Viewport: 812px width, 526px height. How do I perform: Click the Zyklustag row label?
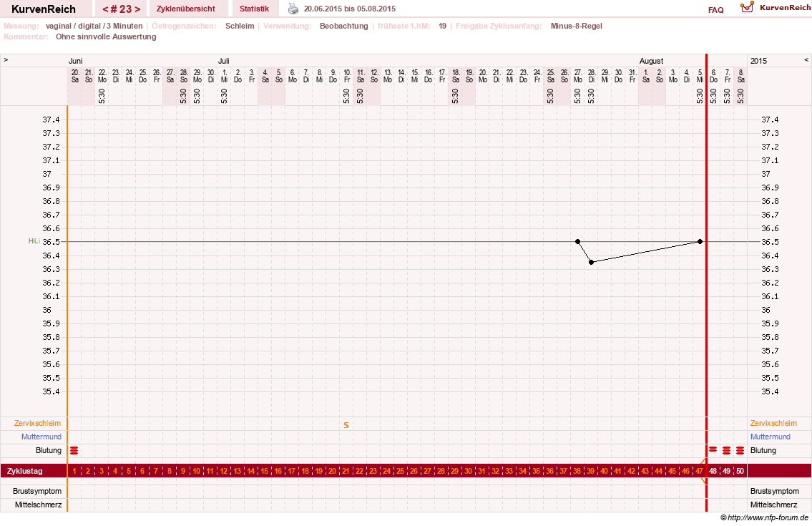point(25,471)
